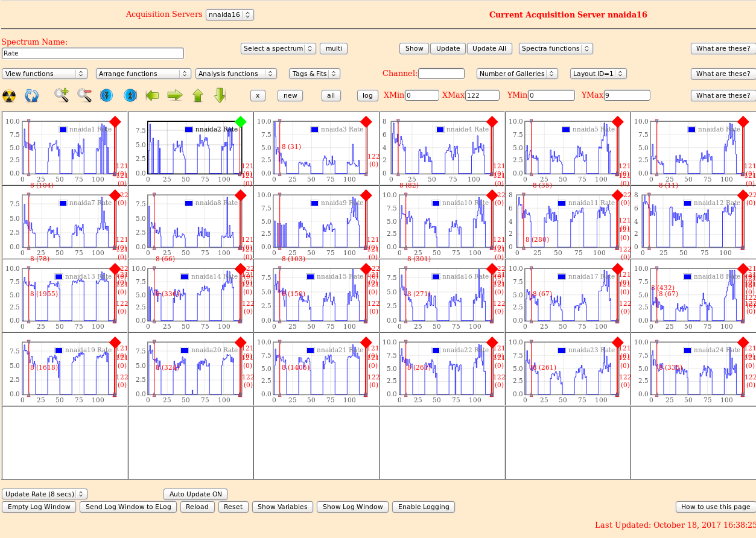The height and width of the screenshot is (538, 756).
Task: Click the zoom in magnifier icon
Action: [x=62, y=95]
